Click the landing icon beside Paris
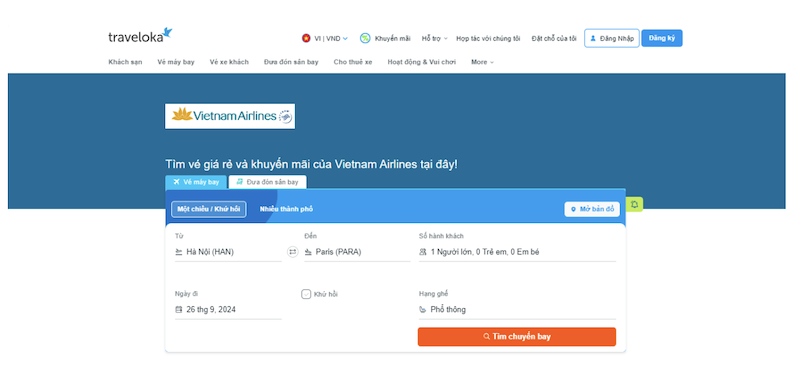This screenshot has height=377, width=800. point(308,252)
